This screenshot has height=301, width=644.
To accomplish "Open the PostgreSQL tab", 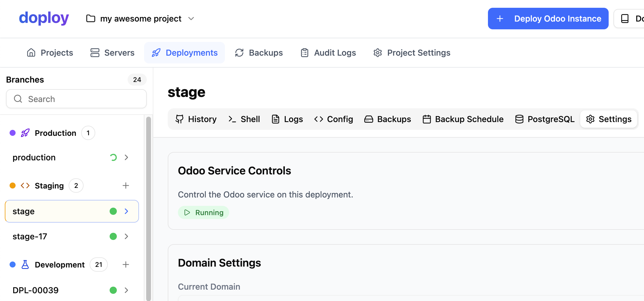I will pyautogui.click(x=545, y=119).
